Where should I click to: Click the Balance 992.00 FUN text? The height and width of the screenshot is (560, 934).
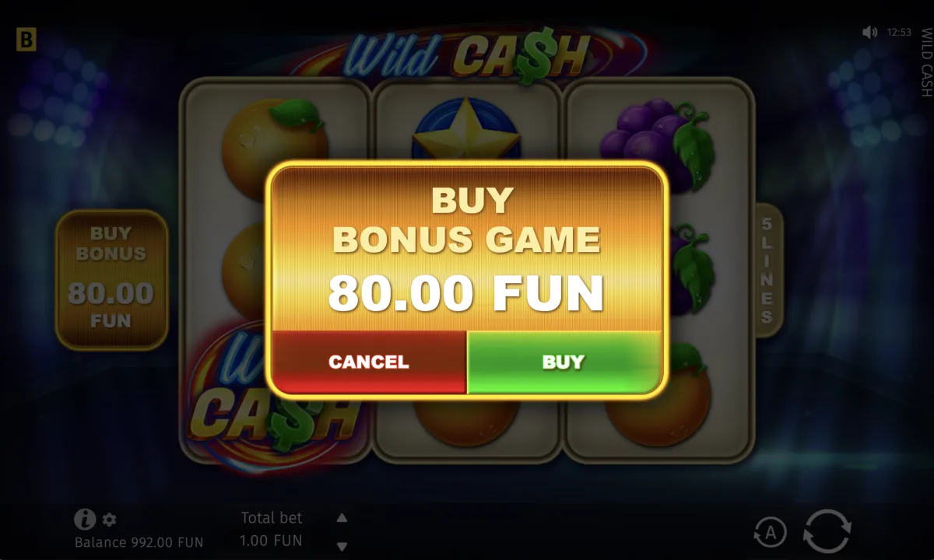[139, 542]
